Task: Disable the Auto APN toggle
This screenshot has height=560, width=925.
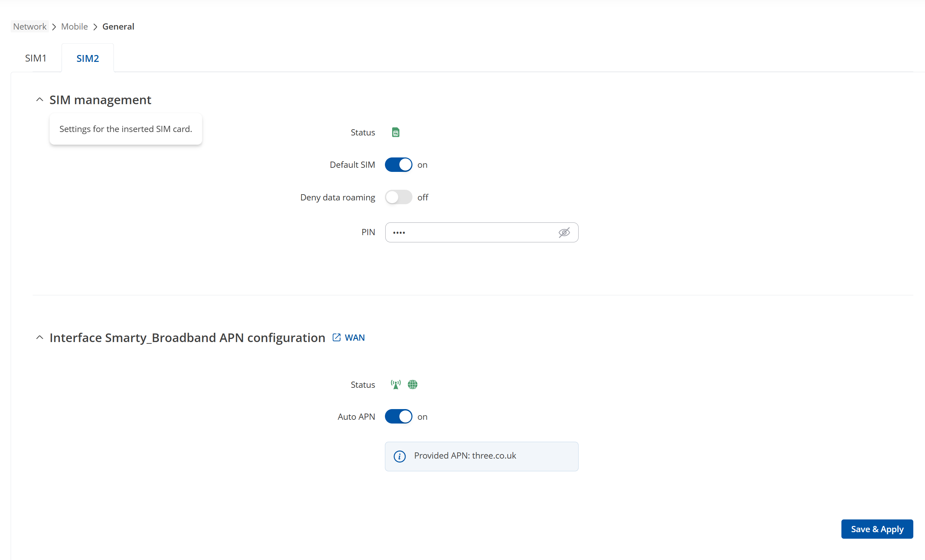Action: [398, 417]
